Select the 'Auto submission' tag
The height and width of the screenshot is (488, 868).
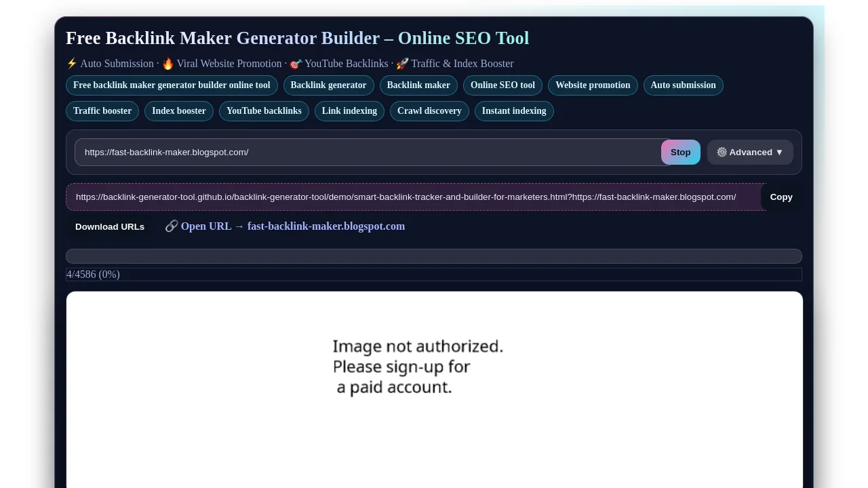coord(683,85)
